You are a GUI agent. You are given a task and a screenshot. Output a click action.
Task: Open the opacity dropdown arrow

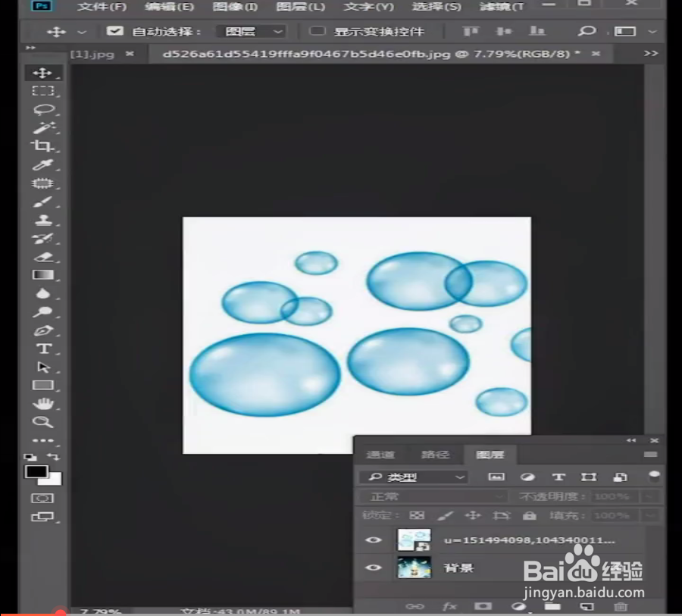pos(649,496)
